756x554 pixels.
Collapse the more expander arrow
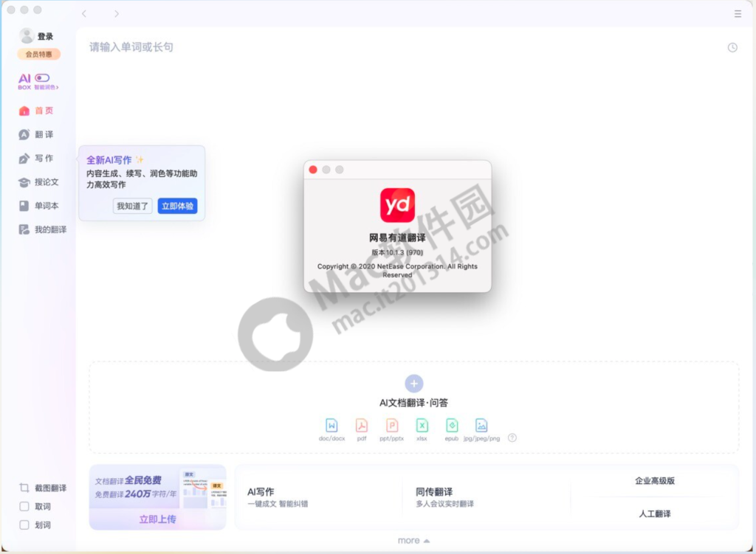[426, 541]
